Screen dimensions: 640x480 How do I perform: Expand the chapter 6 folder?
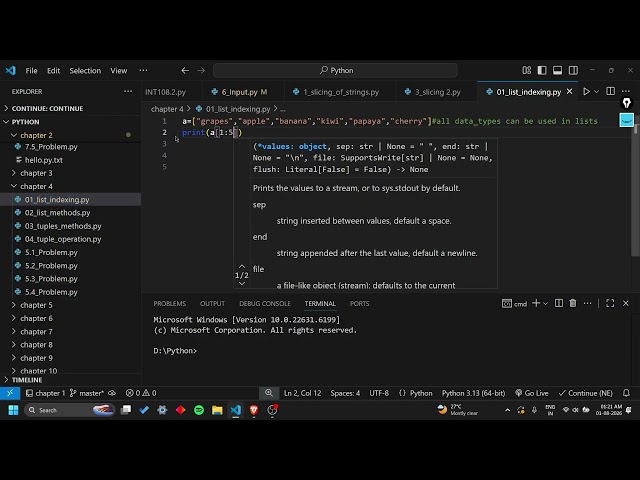click(70, 318)
